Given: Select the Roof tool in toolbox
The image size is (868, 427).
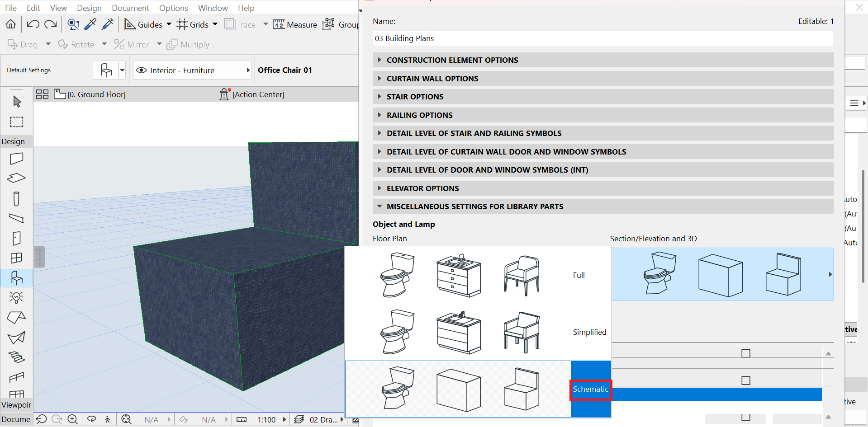Looking at the screenshot, I should tap(17, 318).
